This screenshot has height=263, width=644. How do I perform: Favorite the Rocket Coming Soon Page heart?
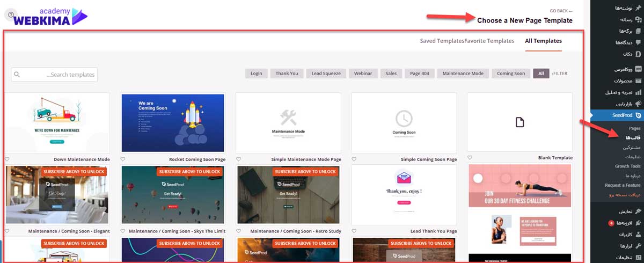pyautogui.click(x=123, y=159)
